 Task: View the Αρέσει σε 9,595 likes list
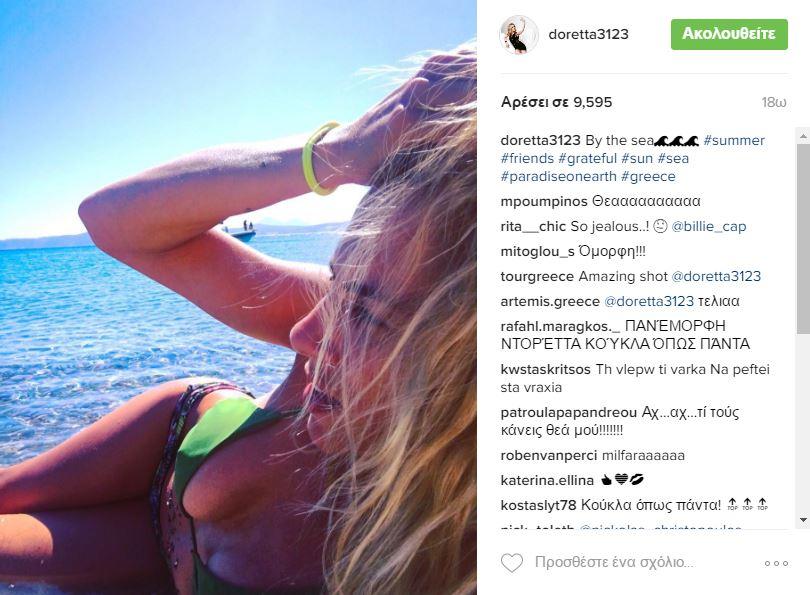pos(556,102)
